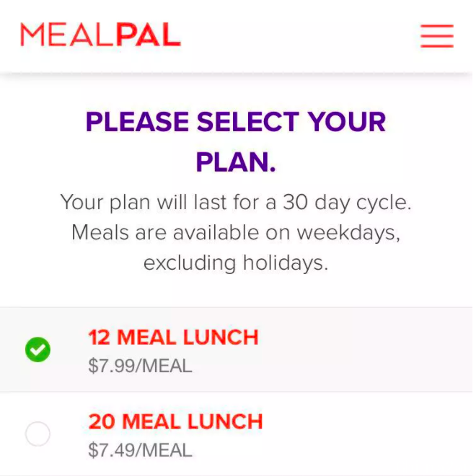Choose the 20 MEAL LUNCH plan title
The image size is (476, 476).
[x=175, y=422]
